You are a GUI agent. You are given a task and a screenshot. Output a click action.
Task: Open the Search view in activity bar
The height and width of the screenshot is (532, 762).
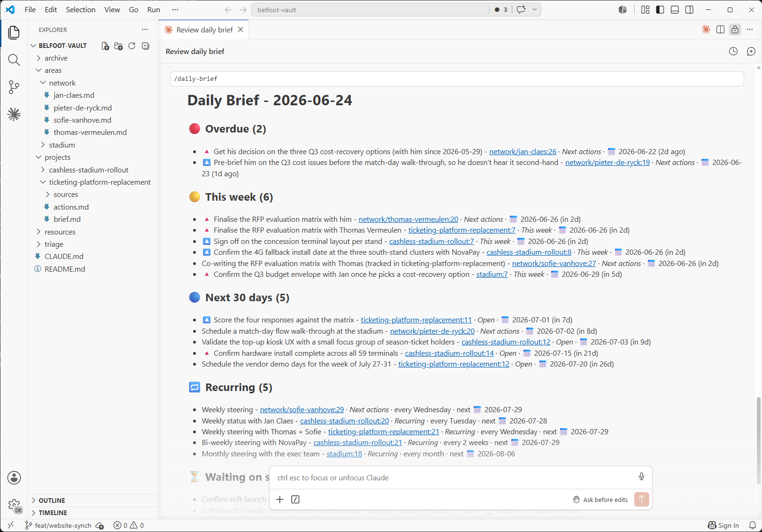click(x=14, y=60)
